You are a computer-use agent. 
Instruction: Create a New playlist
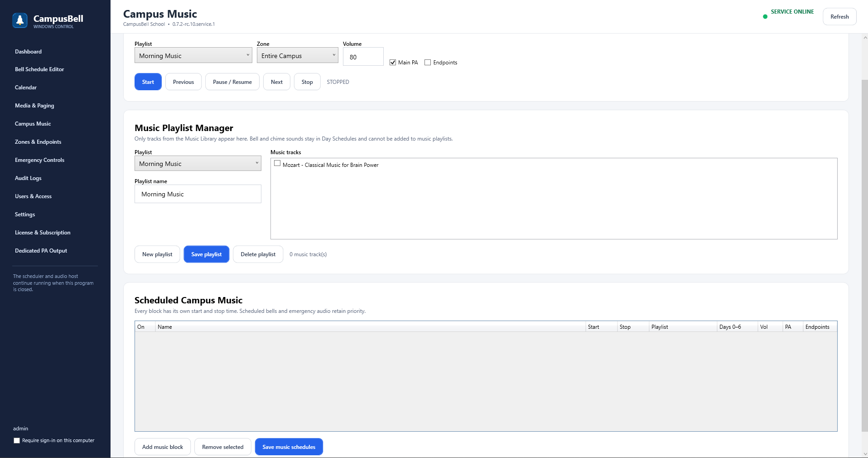(157, 254)
